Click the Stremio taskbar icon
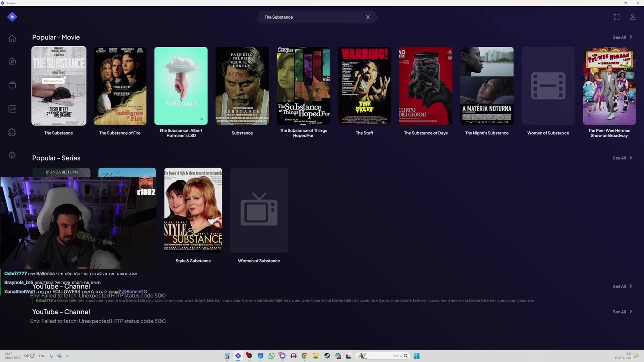The height and width of the screenshot is (362, 644). pyautogui.click(x=238, y=356)
